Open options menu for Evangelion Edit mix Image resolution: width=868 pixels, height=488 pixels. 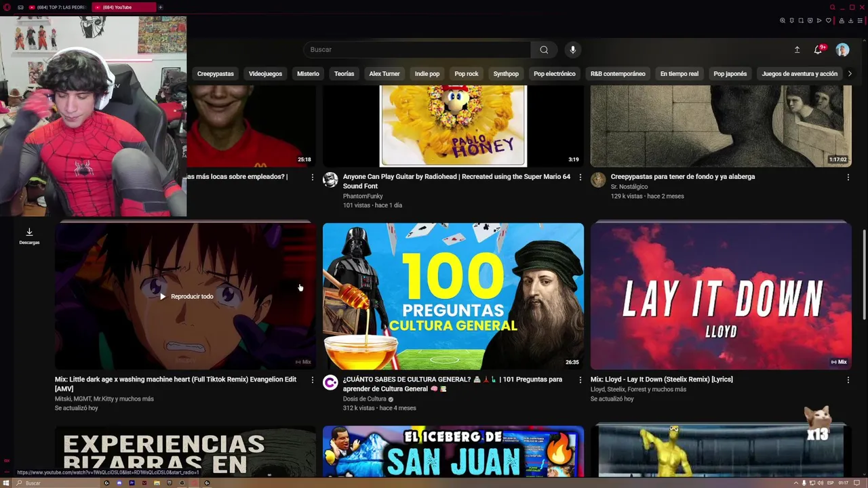pyautogui.click(x=313, y=380)
